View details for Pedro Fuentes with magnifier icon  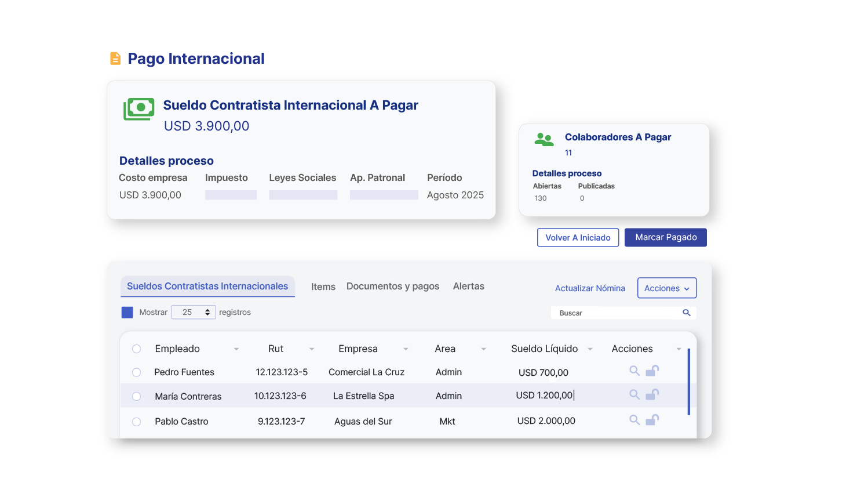point(634,371)
